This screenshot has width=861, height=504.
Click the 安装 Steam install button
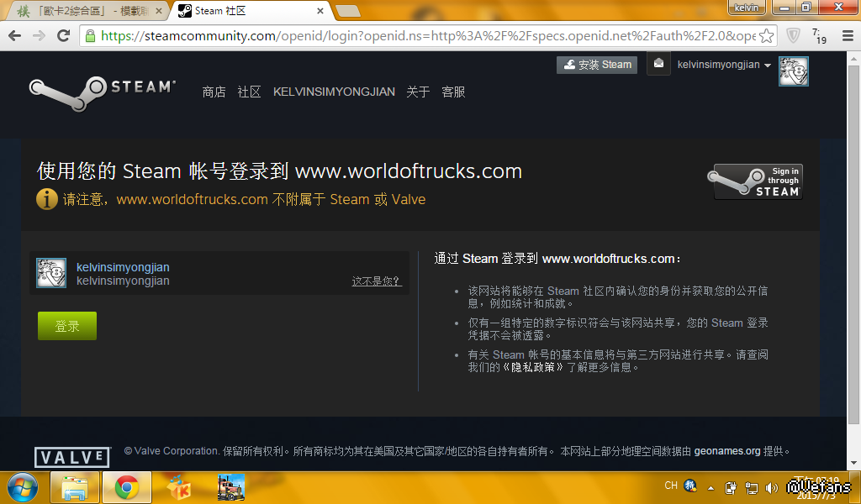[597, 65]
